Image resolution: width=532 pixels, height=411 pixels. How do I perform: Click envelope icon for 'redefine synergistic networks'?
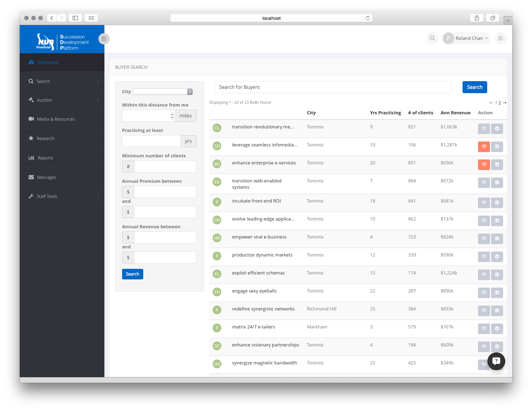pos(497,311)
